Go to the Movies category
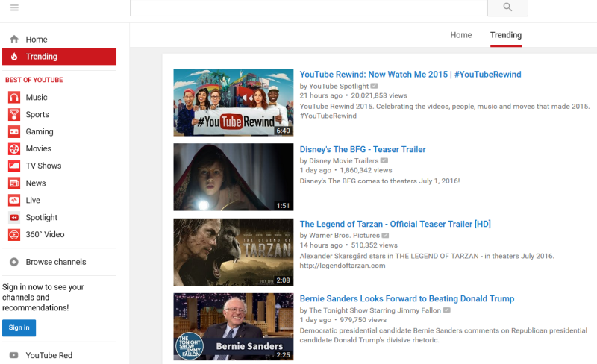Screen dimensions: 597x364 tap(39, 149)
